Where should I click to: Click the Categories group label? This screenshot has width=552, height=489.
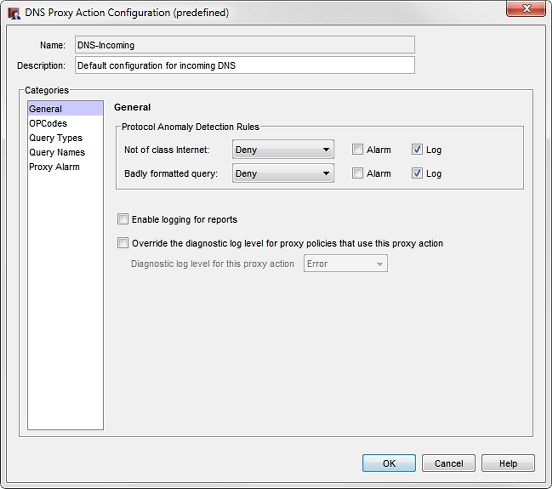pos(46,90)
